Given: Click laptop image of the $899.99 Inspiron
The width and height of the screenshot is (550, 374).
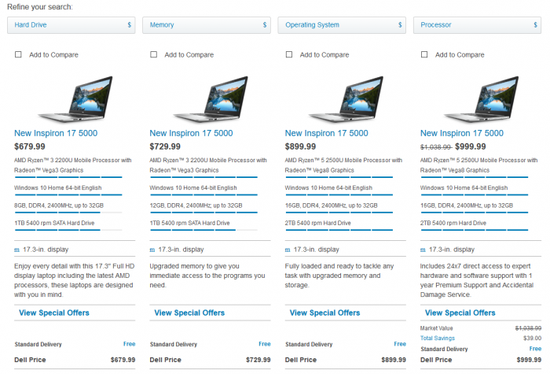Looking at the screenshot, I should (x=346, y=99).
